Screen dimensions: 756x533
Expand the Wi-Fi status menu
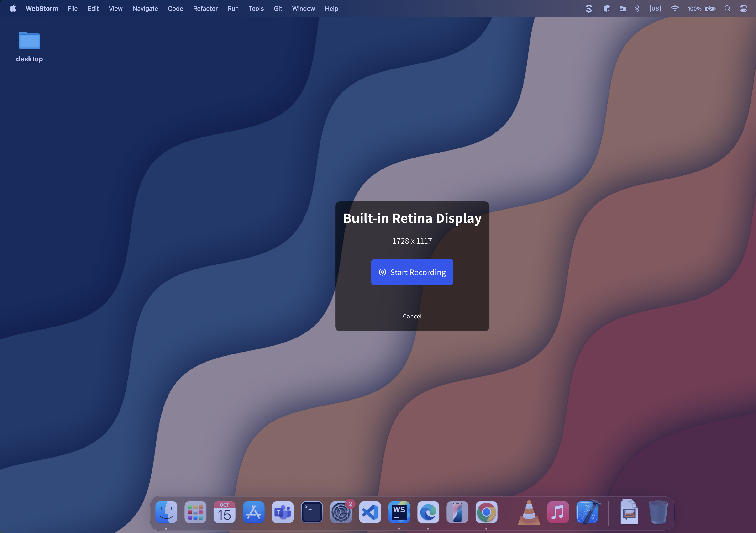point(674,9)
